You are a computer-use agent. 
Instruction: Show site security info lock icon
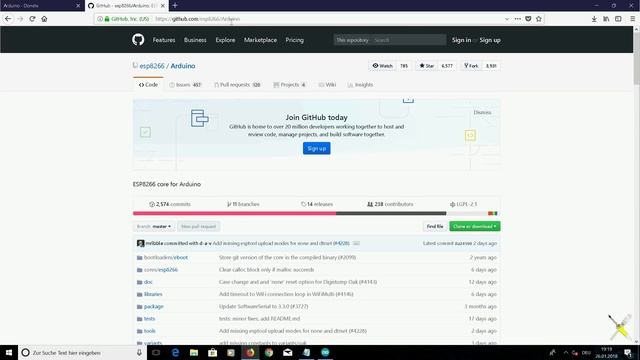click(x=107, y=19)
